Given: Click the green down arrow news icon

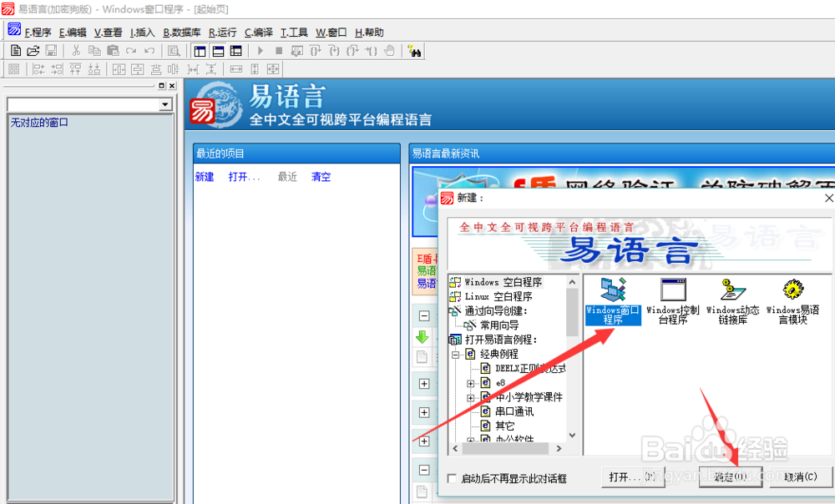Looking at the screenshot, I should (x=423, y=337).
